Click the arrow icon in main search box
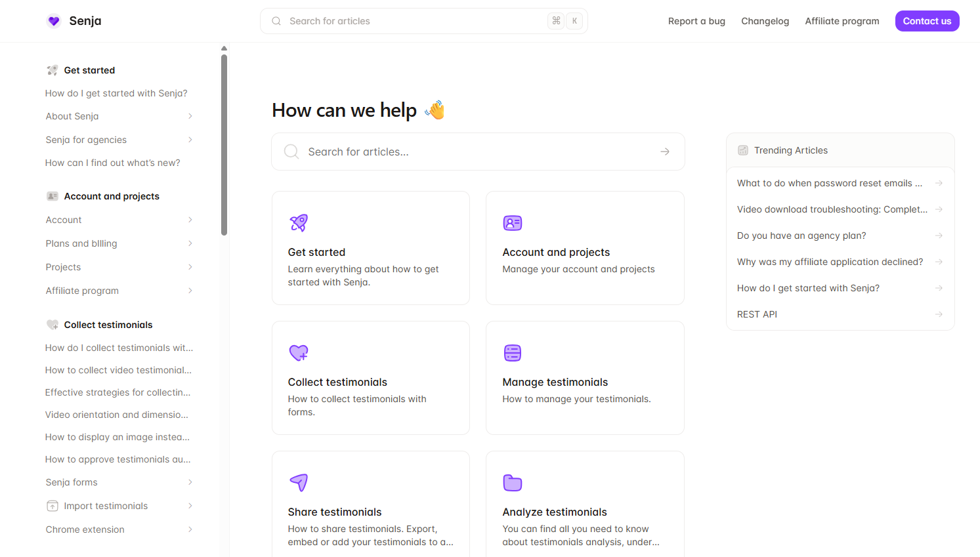The width and height of the screenshot is (980, 557). click(665, 152)
